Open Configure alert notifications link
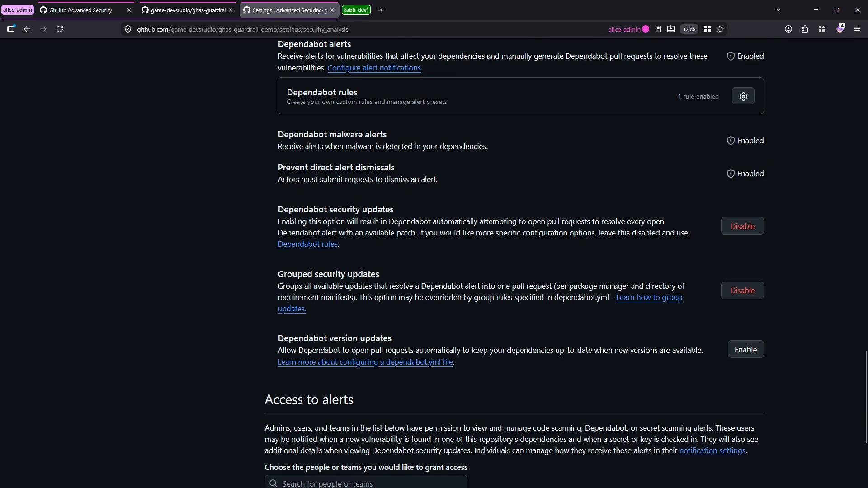Screen dimensions: 868x488 [x=374, y=68]
